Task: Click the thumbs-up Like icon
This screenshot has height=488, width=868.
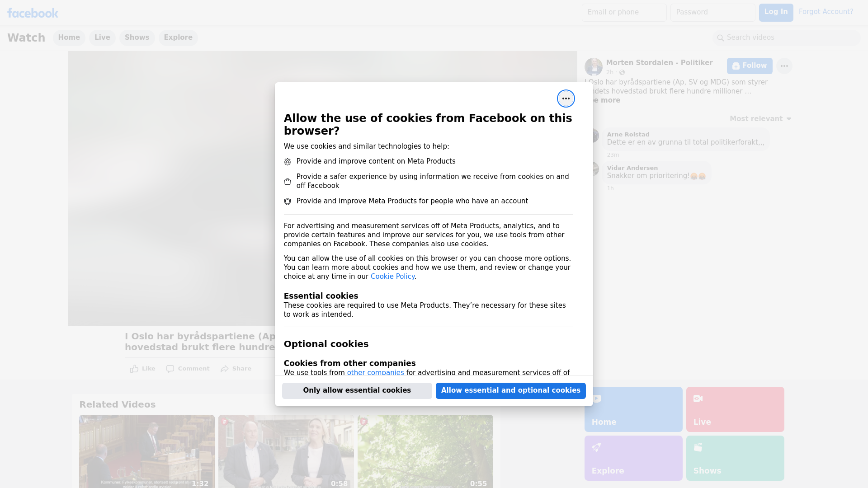Action: 134,369
